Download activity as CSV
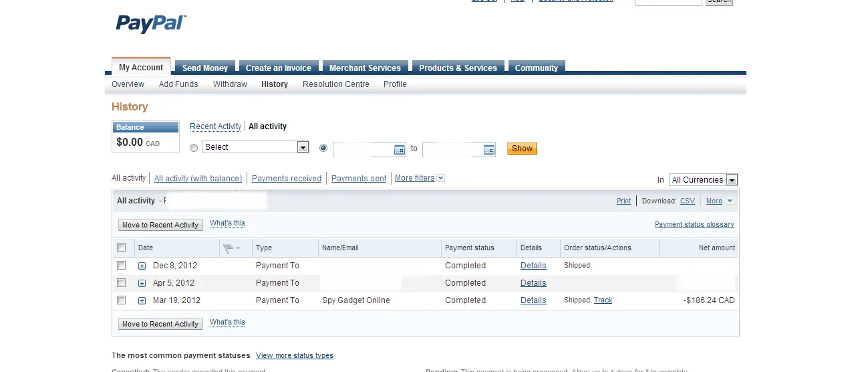Image resolution: width=868 pixels, height=372 pixels. click(x=687, y=201)
